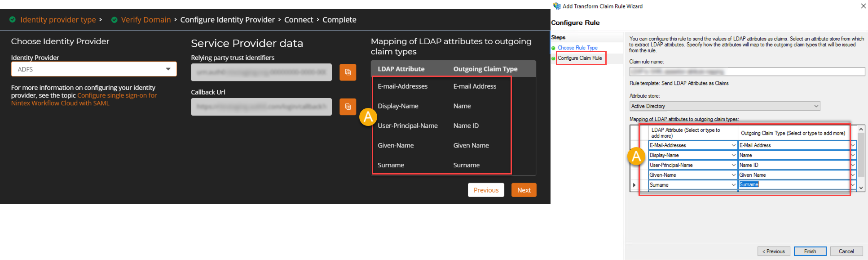Viewport: 868px width, 260px height.
Task: Click Display-Name in Nintex mapping table
Action: point(398,106)
